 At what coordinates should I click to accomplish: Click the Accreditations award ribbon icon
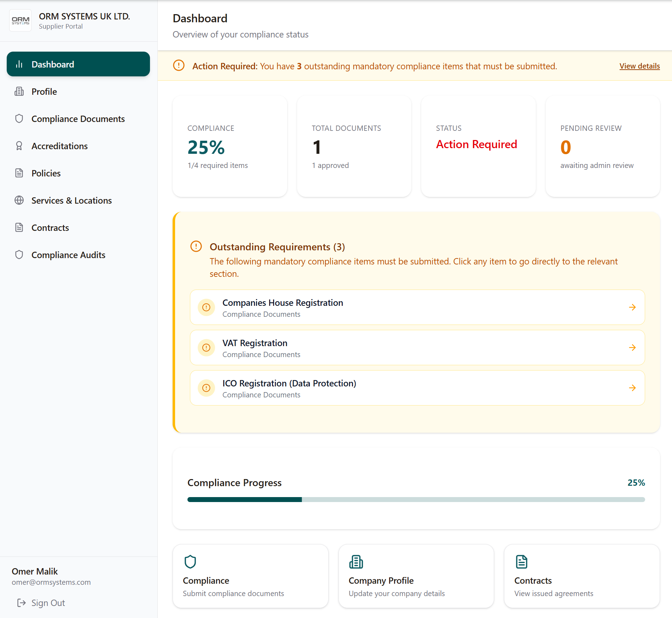coord(19,146)
